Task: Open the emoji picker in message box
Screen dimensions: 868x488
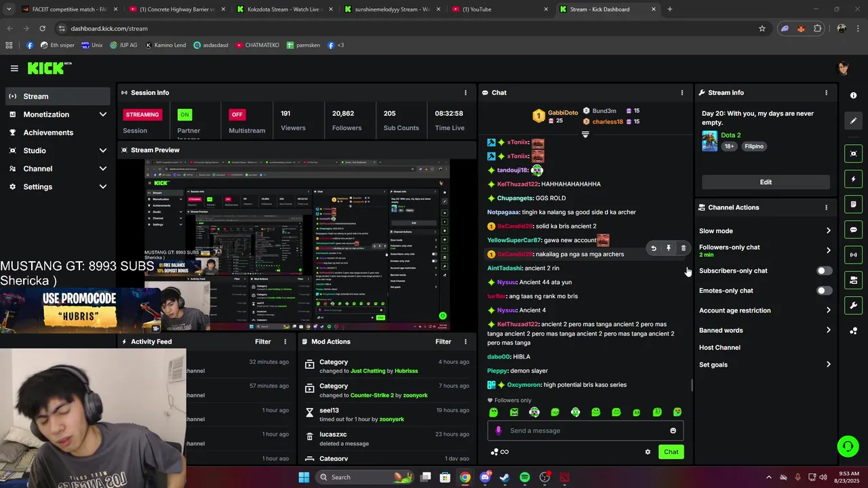Action: (673, 430)
